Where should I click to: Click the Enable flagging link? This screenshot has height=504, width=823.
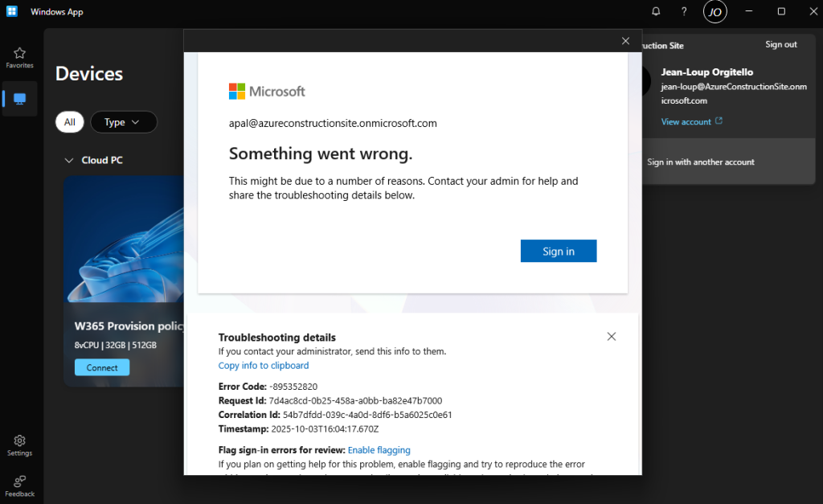379,450
